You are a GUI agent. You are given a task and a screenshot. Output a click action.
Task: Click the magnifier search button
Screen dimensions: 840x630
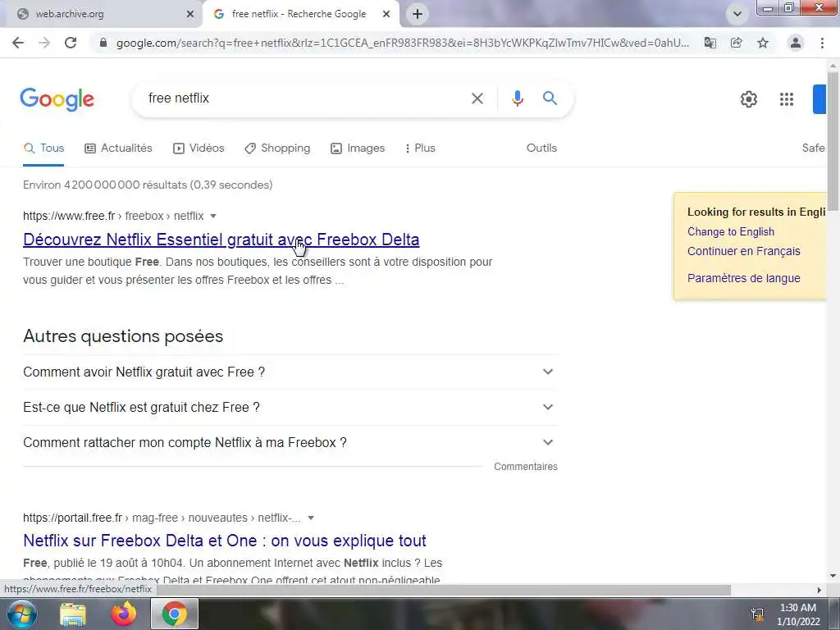550,98
